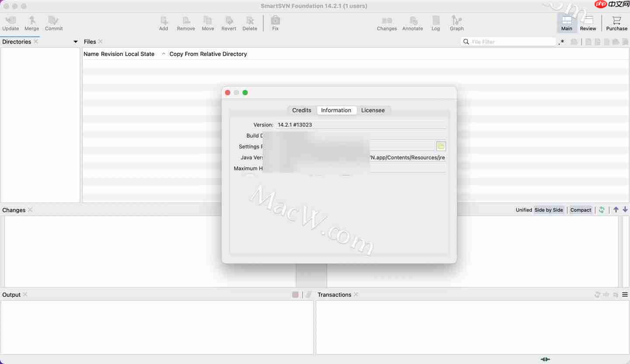
Task: Click the Purchase button
Action: point(616,23)
